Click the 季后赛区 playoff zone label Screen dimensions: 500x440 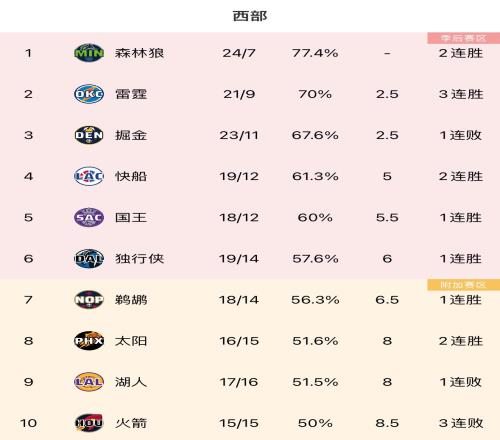point(464,38)
